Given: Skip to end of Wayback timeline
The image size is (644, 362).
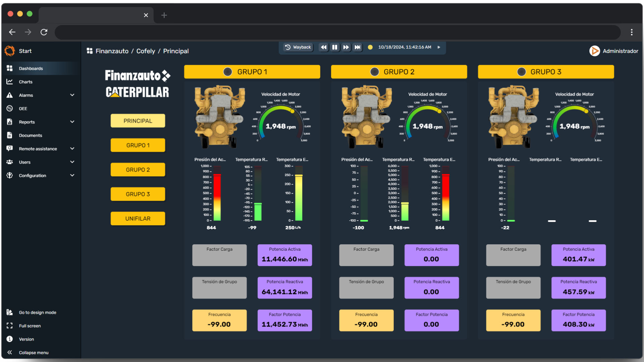Looking at the screenshot, I should tap(358, 47).
